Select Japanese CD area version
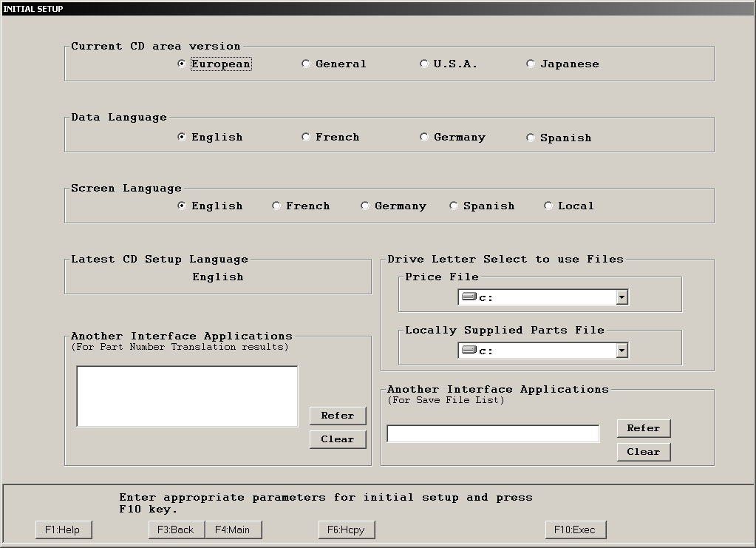Screen dimensions: 756x548 click(x=531, y=64)
